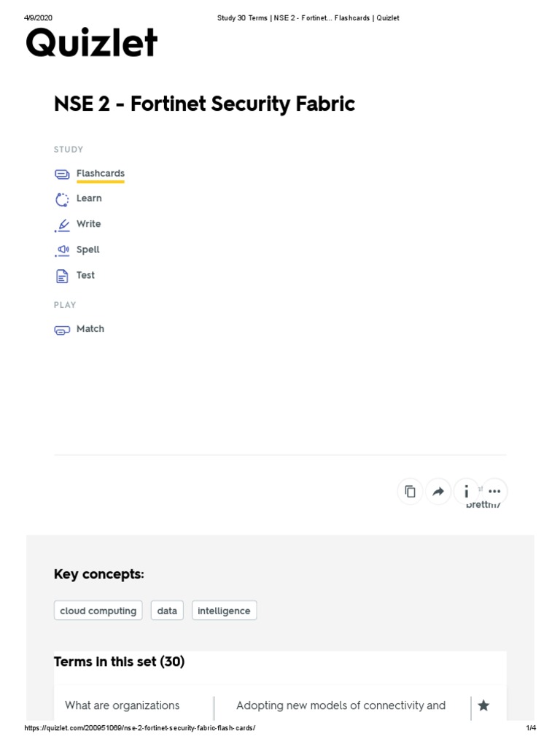Select the Test study mode label
The image size is (560, 747).
coord(85,275)
